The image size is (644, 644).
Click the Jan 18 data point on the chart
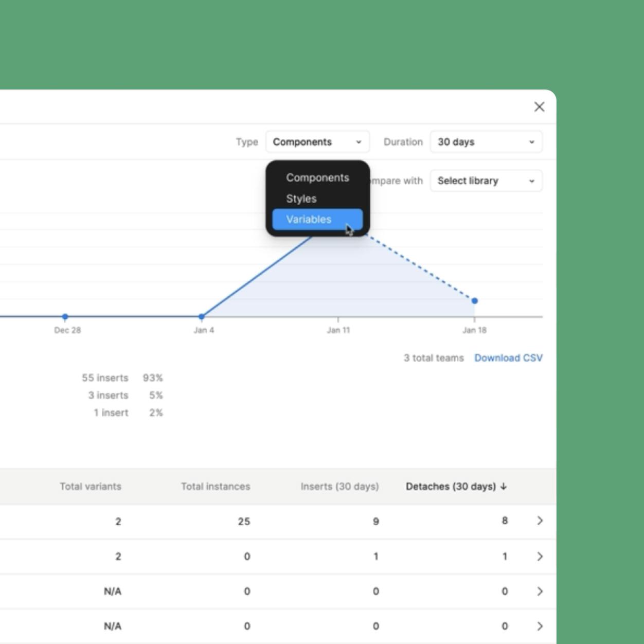point(474,300)
